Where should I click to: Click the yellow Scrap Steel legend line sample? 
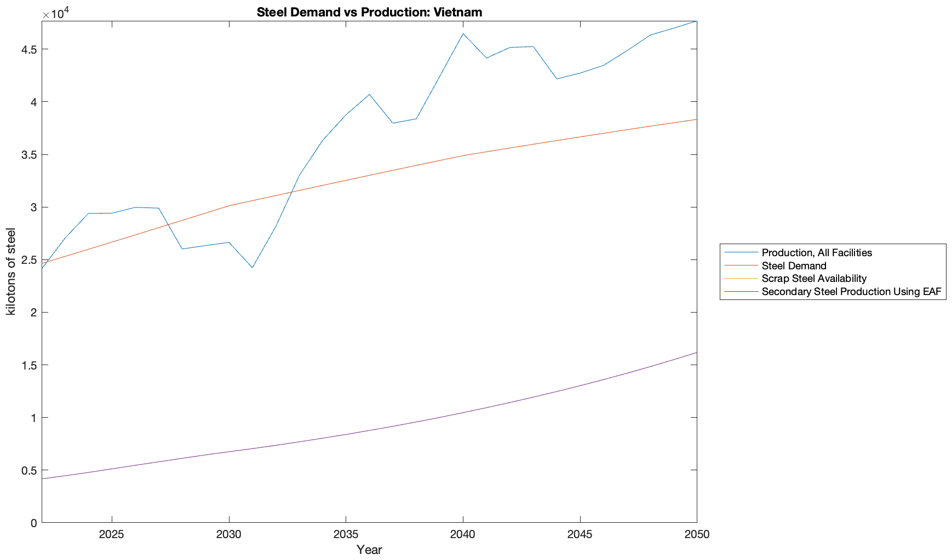click(x=741, y=279)
